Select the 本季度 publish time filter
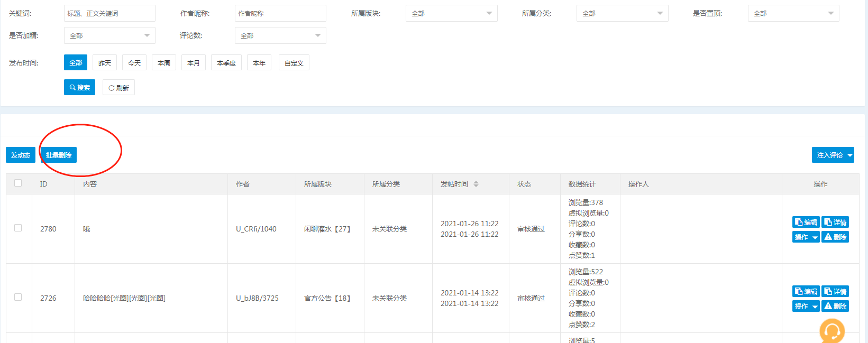 (226, 62)
